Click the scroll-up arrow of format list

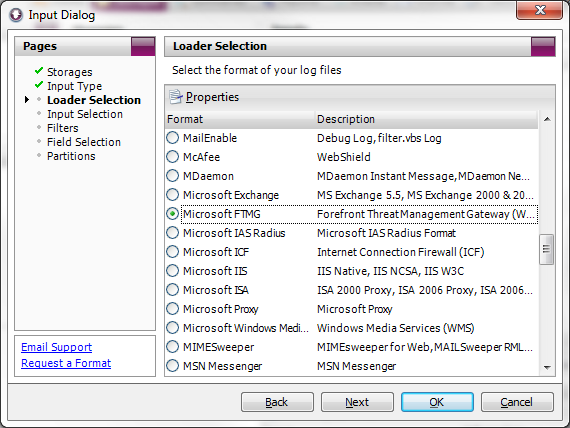[547, 119]
